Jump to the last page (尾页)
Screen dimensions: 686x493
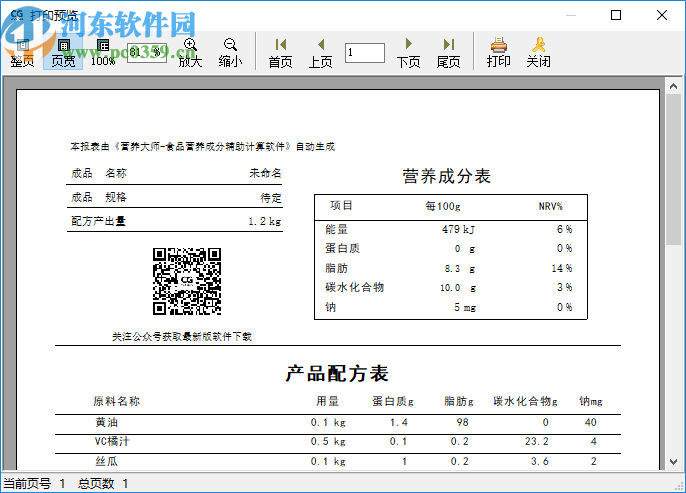click(x=449, y=52)
